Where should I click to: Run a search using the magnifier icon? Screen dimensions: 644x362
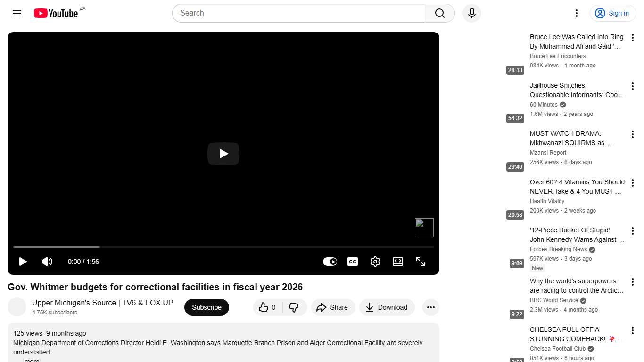[x=439, y=13]
